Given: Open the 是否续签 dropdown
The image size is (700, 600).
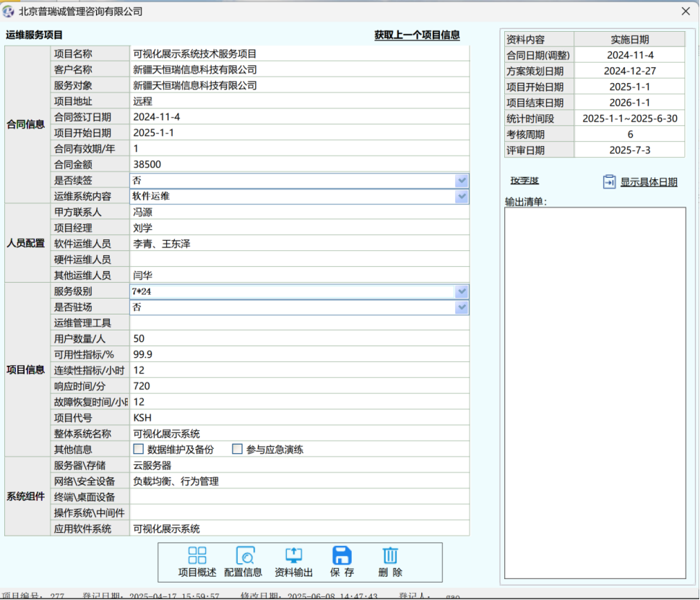Looking at the screenshot, I should click(462, 180).
